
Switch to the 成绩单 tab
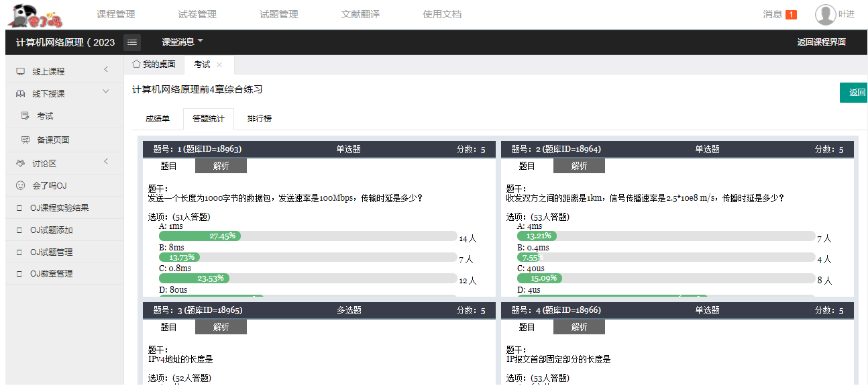tap(158, 119)
